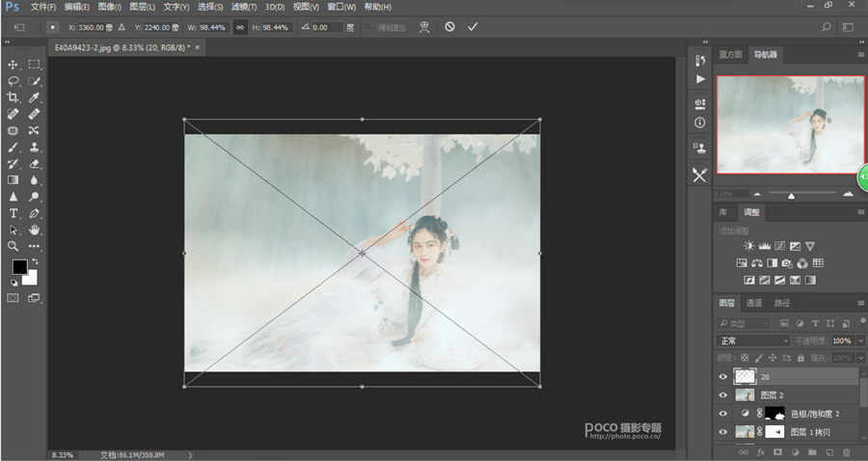Image resolution: width=868 pixels, height=461 pixels.
Task: Cancel the transform using the circle-slash icon
Action: coord(449,27)
